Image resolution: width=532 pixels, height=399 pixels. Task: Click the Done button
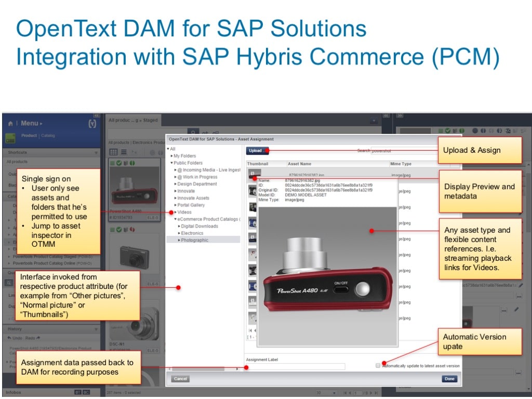point(449,379)
